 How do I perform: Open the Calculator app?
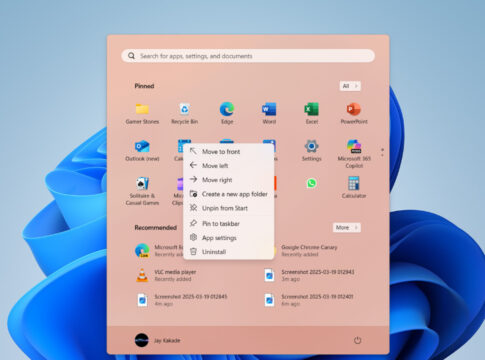click(354, 187)
